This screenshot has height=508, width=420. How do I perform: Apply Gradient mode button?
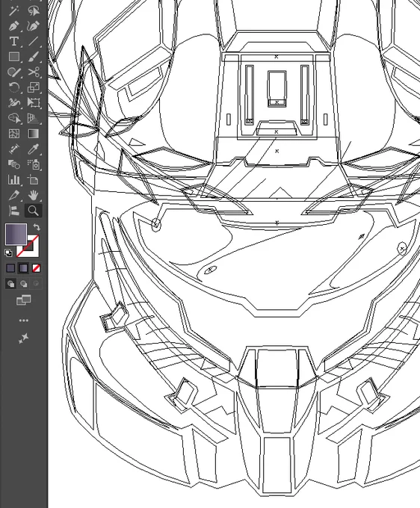23,268
